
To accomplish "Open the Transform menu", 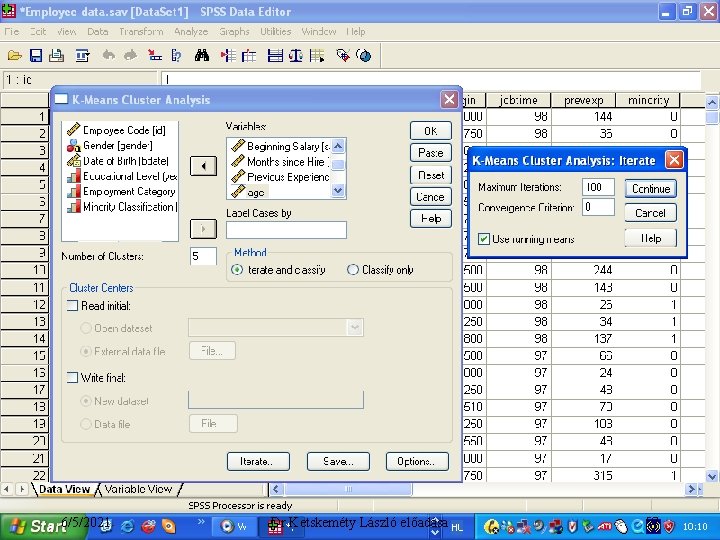I will [x=141, y=32].
